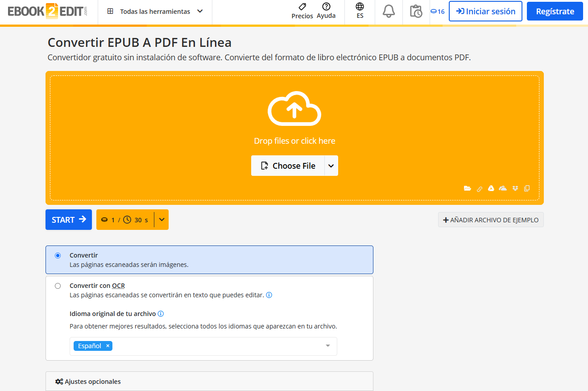Viewport: 588px width, 391px height.
Task: Open the Ayuda menu
Action: 326,12
